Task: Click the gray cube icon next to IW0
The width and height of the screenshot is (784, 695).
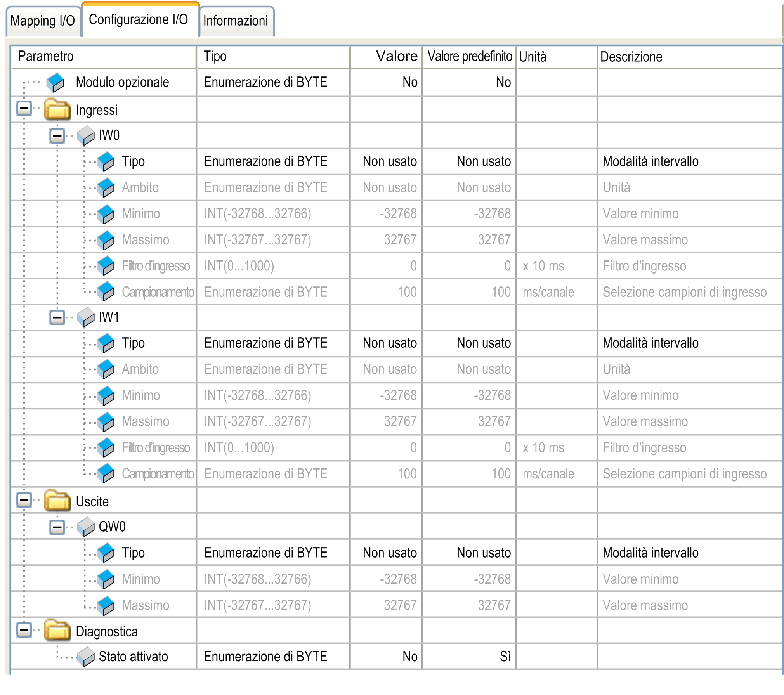Action: 86,135
